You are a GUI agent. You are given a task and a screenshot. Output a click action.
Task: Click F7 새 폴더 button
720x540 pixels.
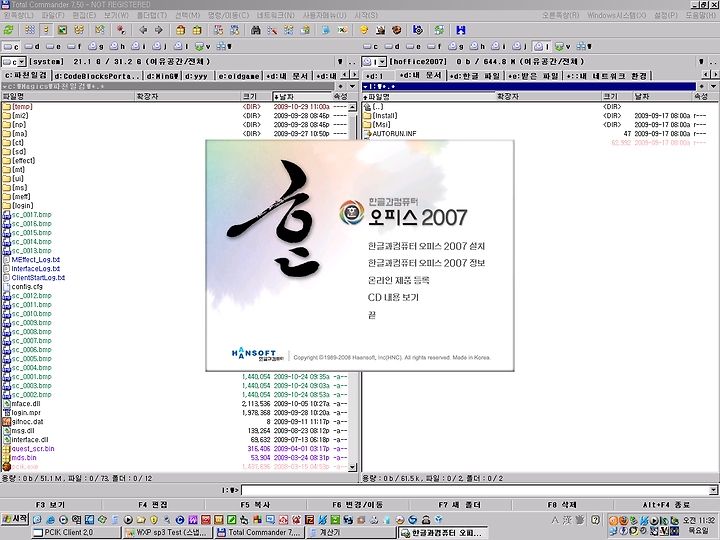pyautogui.click(x=460, y=505)
